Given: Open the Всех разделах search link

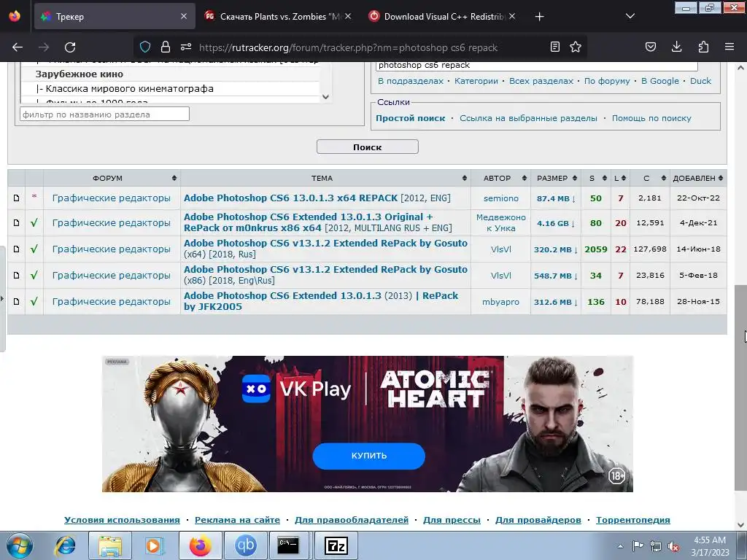Looking at the screenshot, I should [x=541, y=81].
